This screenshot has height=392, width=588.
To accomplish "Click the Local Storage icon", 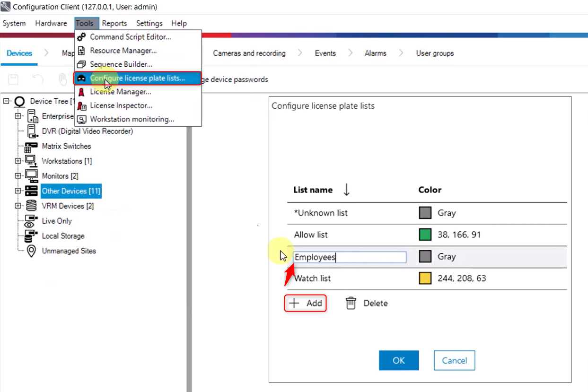I will tap(31, 236).
